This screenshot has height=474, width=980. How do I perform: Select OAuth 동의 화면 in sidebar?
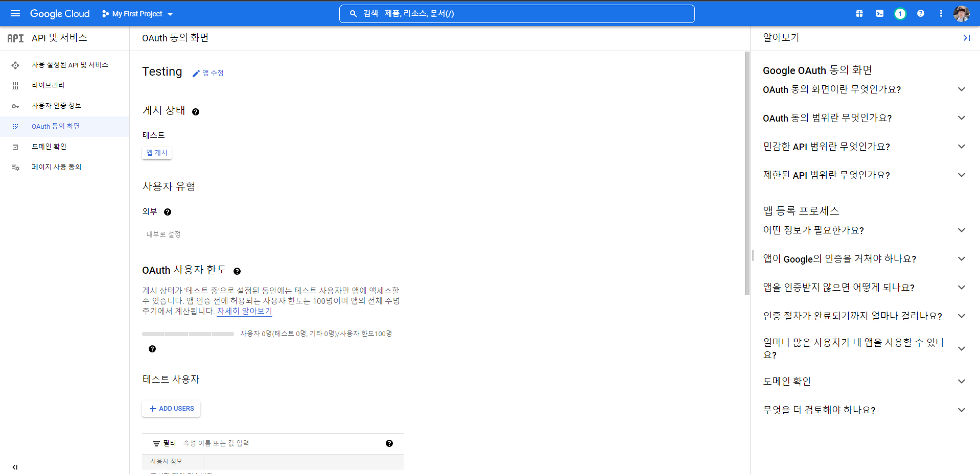[x=64, y=126]
